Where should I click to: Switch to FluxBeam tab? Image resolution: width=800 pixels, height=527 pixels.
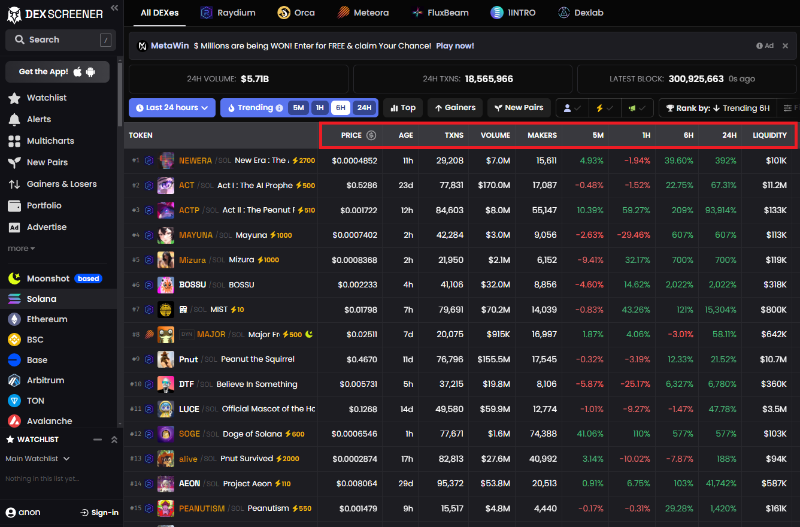click(440, 13)
